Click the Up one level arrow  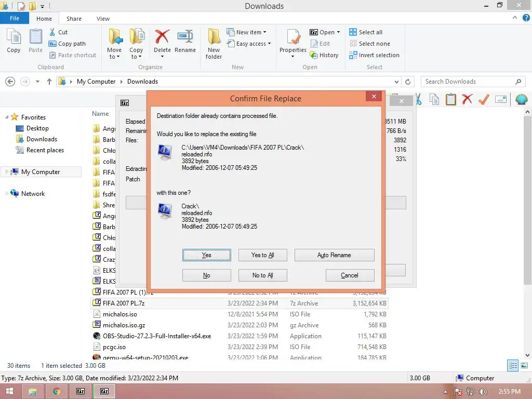coord(49,82)
